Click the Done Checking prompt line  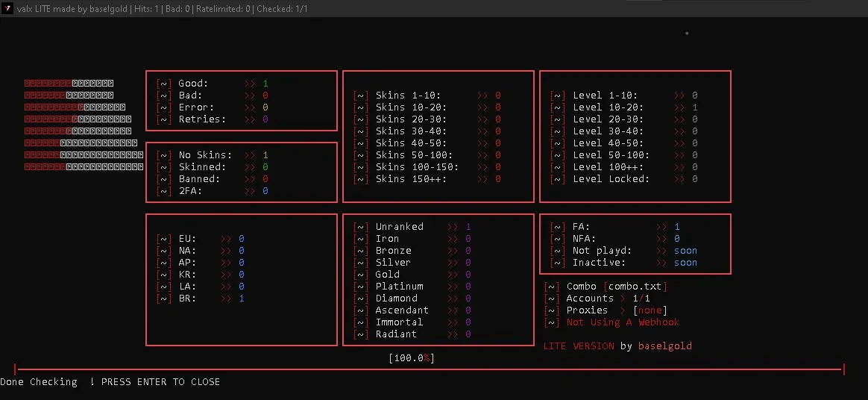[x=110, y=382]
